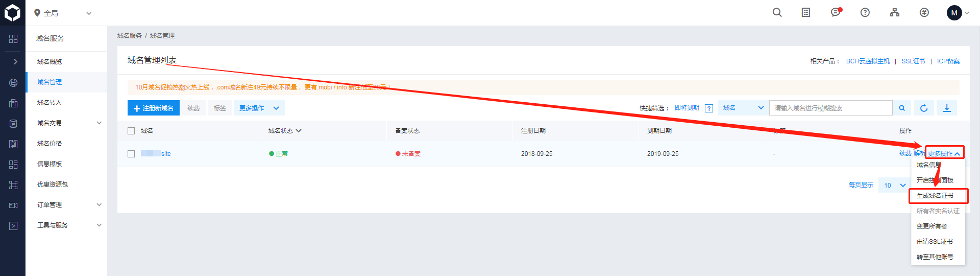Open the 域名 filter type dropdown
Viewport: 980px width, 276px height.
[x=743, y=108]
